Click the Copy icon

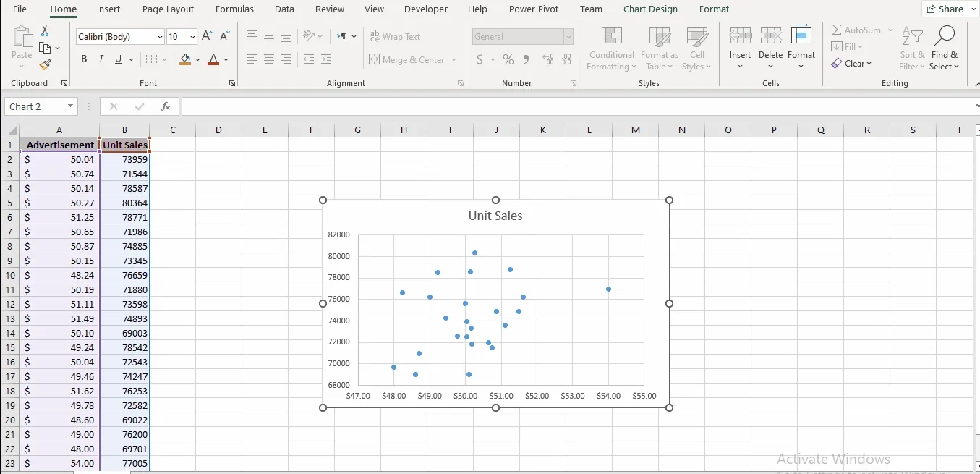pyautogui.click(x=45, y=48)
